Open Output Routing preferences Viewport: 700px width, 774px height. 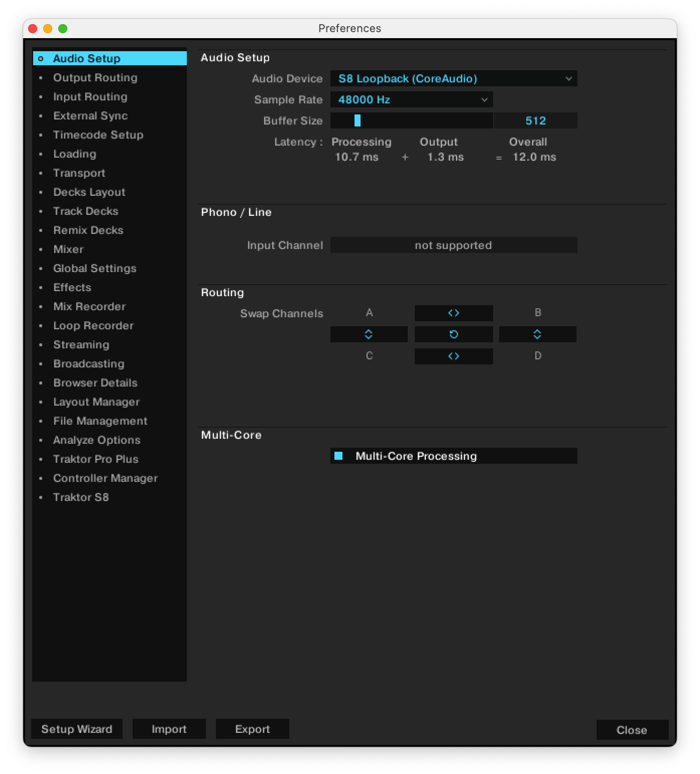tap(109, 77)
